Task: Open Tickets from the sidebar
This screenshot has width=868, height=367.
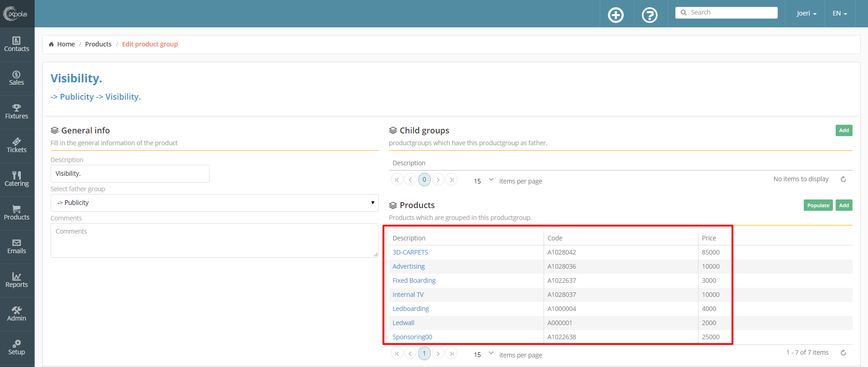Action: 17,146
